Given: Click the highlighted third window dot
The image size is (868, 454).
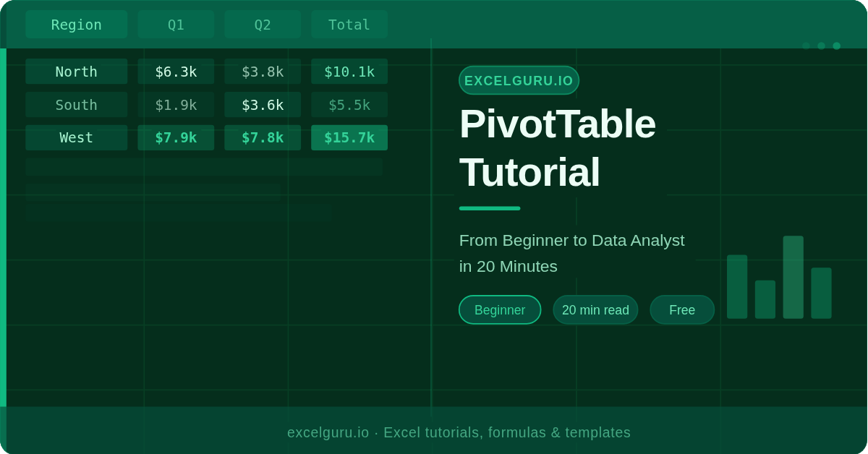Looking at the screenshot, I should click(836, 46).
